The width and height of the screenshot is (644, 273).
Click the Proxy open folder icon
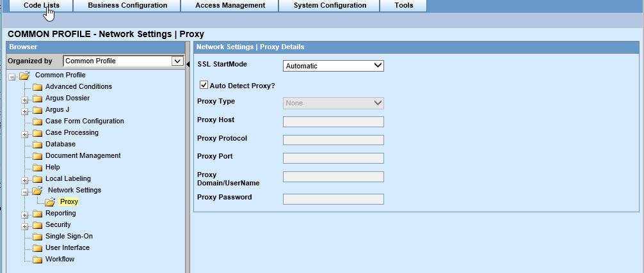pos(50,202)
